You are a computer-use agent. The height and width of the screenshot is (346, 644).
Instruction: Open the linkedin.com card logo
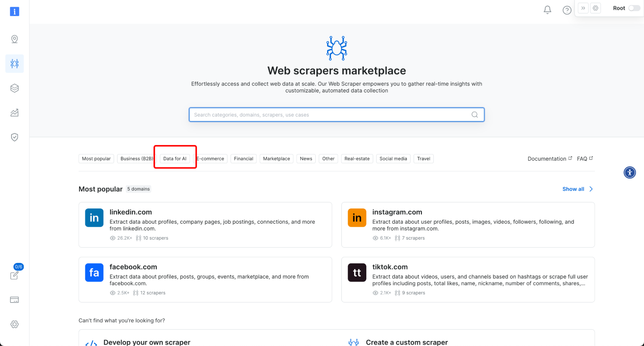94,218
